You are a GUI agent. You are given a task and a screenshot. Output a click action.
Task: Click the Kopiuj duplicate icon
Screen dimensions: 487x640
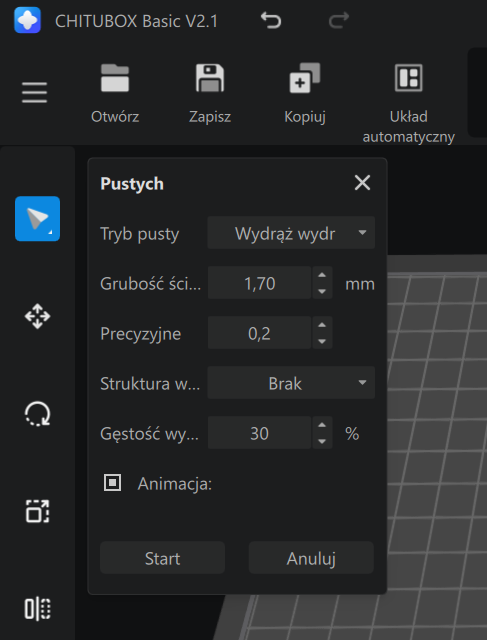tap(305, 78)
